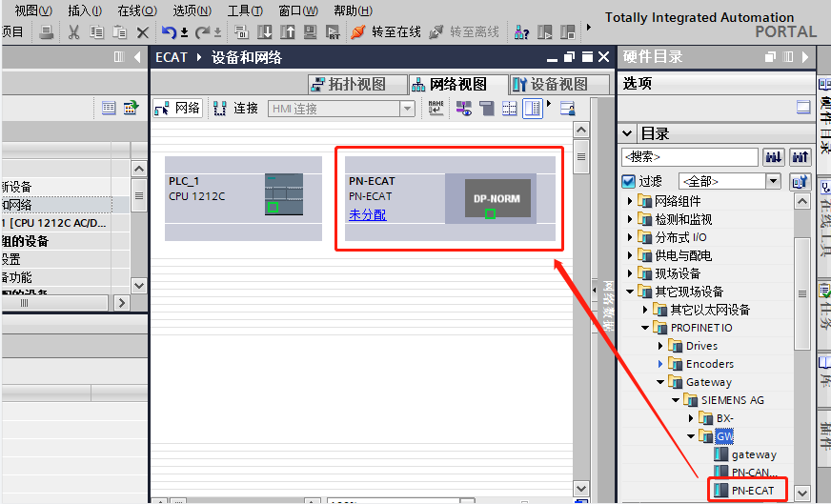The width and height of the screenshot is (831, 504).
Task: Switch to the 设备视图 device view tab
Action: [x=550, y=84]
